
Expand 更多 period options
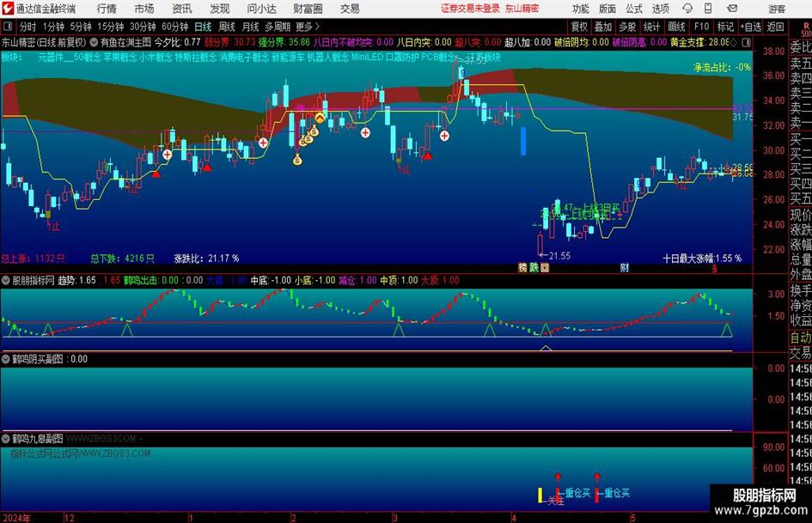pyautogui.click(x=308, y=27)
